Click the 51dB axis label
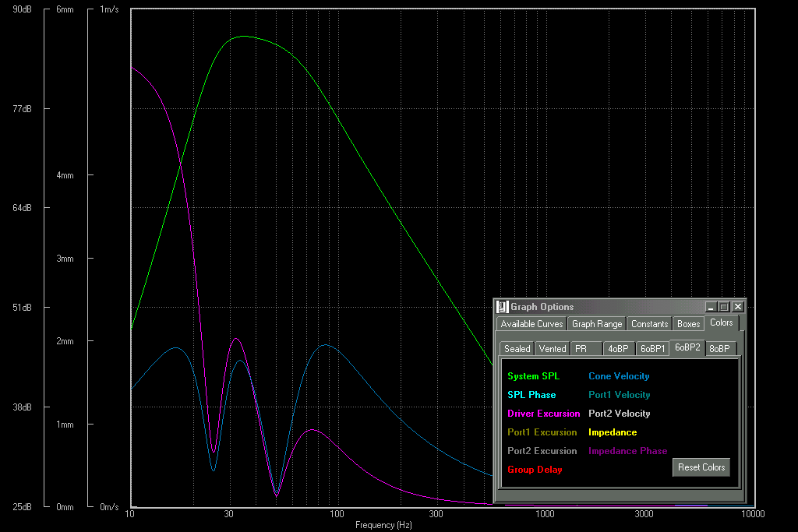 tap(22, 308)
